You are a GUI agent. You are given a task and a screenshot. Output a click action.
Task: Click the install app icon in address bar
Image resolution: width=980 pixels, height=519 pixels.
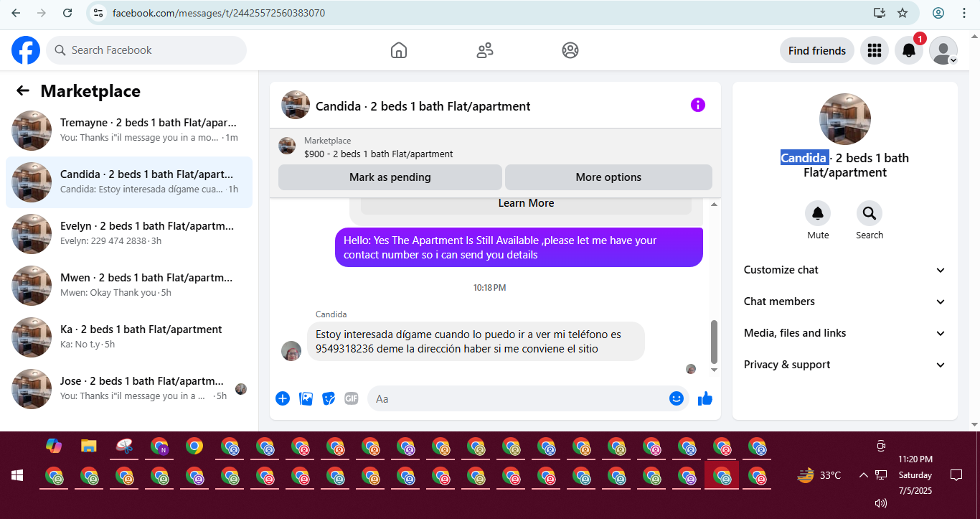pyautogui.click(x=880, y=13)
